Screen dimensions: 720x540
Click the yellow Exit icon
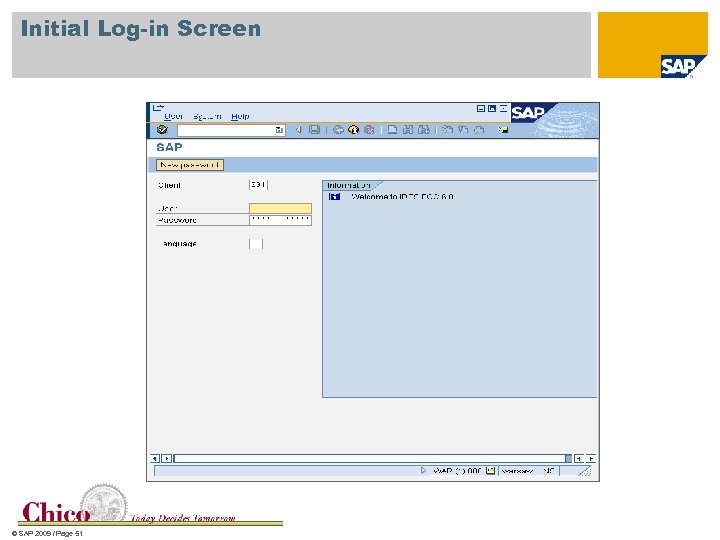[x=353, y=130]
